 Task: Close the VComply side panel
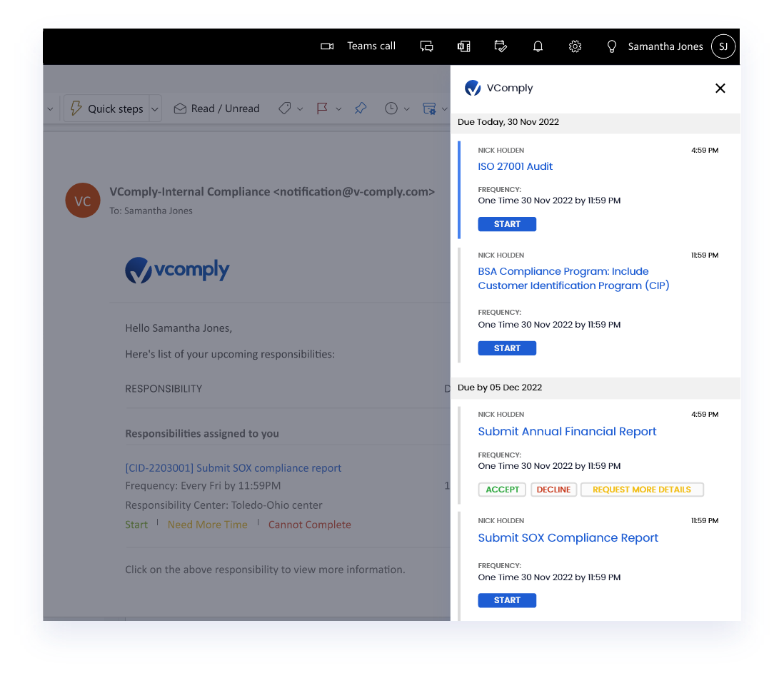(x=720, y=88)
